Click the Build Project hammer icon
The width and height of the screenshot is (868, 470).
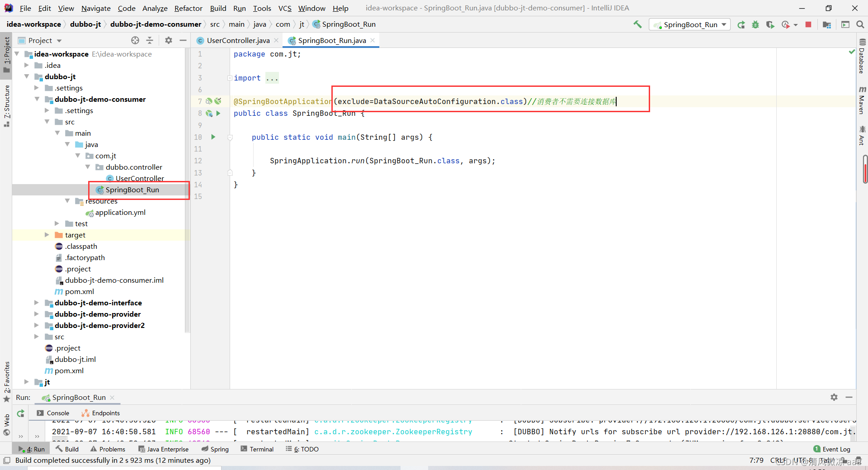point(637,24)
